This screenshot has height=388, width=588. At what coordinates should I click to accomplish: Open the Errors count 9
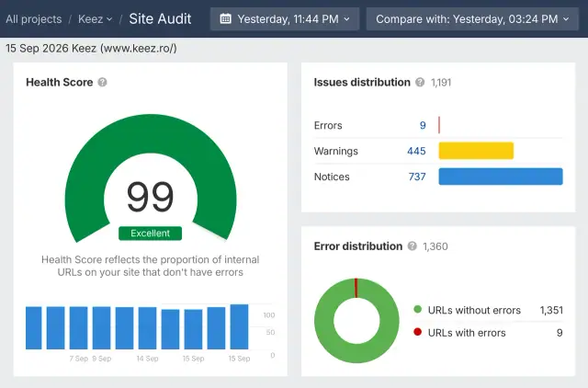423,125
